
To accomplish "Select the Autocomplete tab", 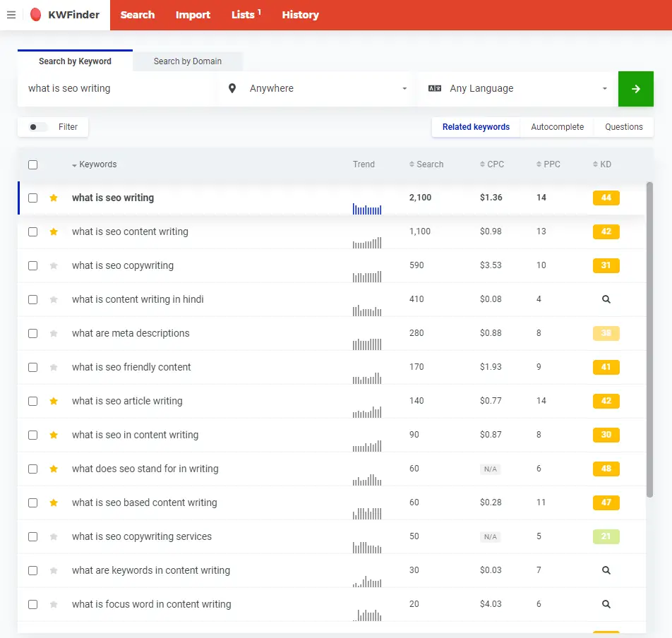I will click(x=557, y=127).
